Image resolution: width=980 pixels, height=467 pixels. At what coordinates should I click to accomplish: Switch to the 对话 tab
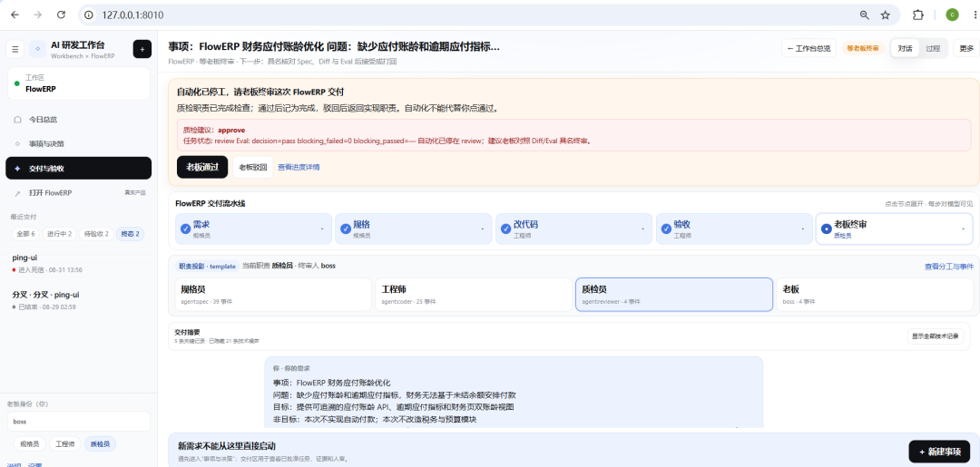tap(905, 48)
